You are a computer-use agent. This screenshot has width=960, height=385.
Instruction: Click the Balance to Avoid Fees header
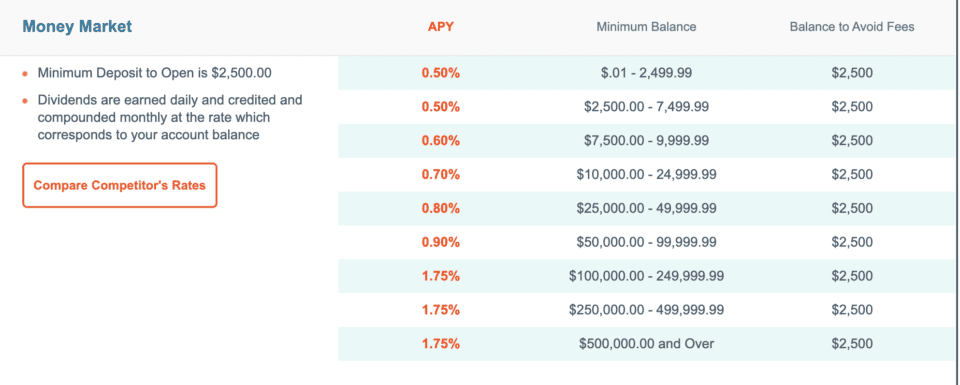point(852,27)
